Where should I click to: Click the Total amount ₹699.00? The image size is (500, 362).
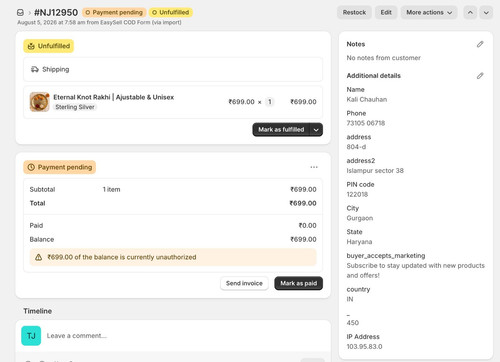coord(303,203)
